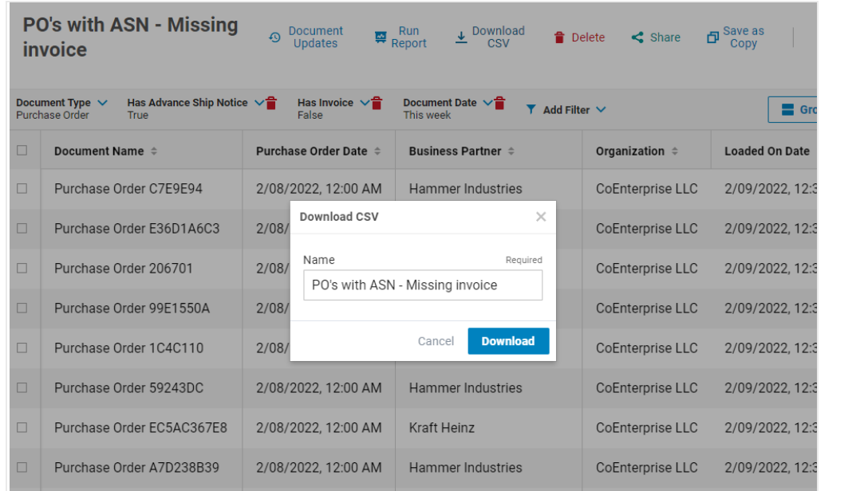Check the box for Purchase Order EC5AC367E8
This screenshot has width=868, height=491.
coord(22,427)
